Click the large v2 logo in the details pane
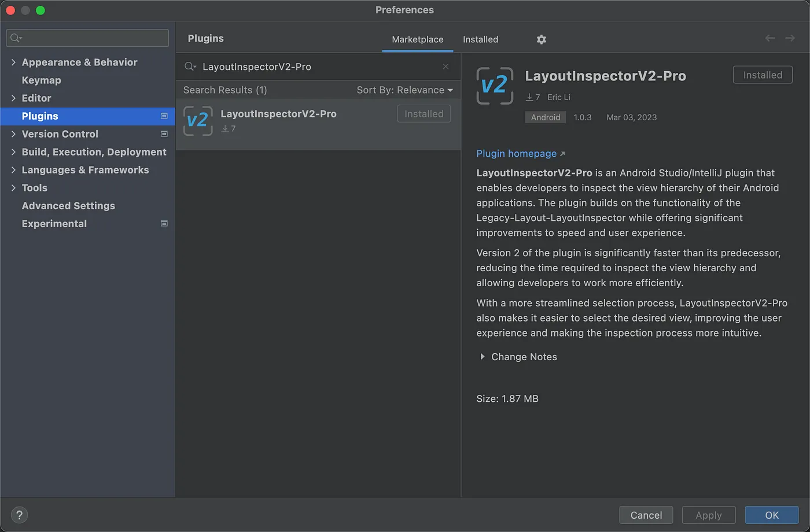The height and width of the screenshot is (532, 810). click(495, 86)
